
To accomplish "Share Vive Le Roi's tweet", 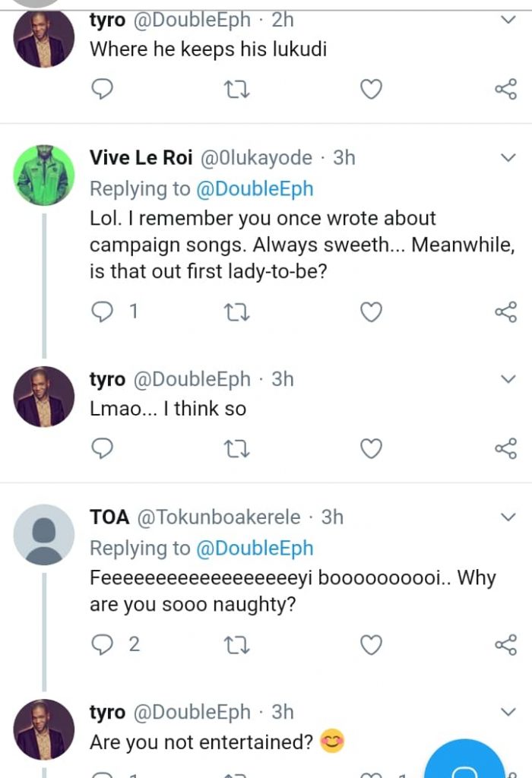I will click(505, 312).
